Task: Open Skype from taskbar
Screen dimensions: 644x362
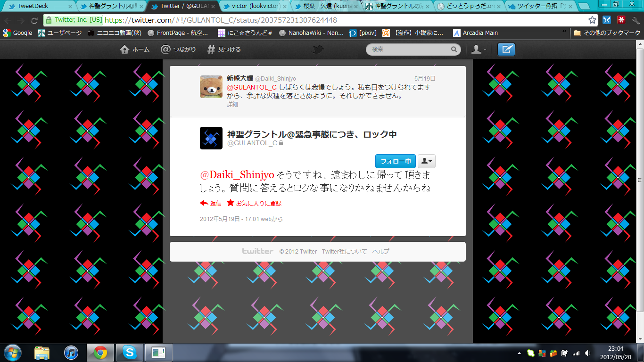Action: pyautogui.click(x=129, y=353)
